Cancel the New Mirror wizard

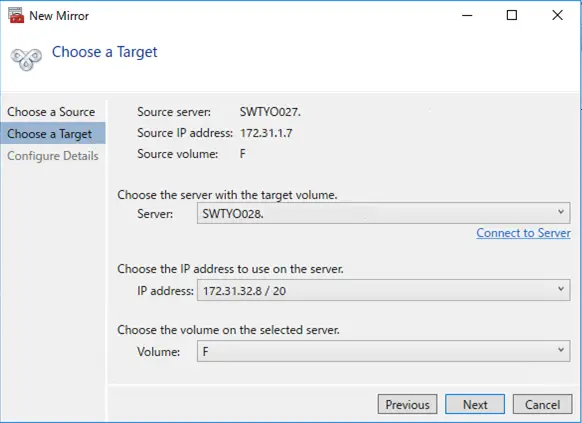click(x=543, y=404)
